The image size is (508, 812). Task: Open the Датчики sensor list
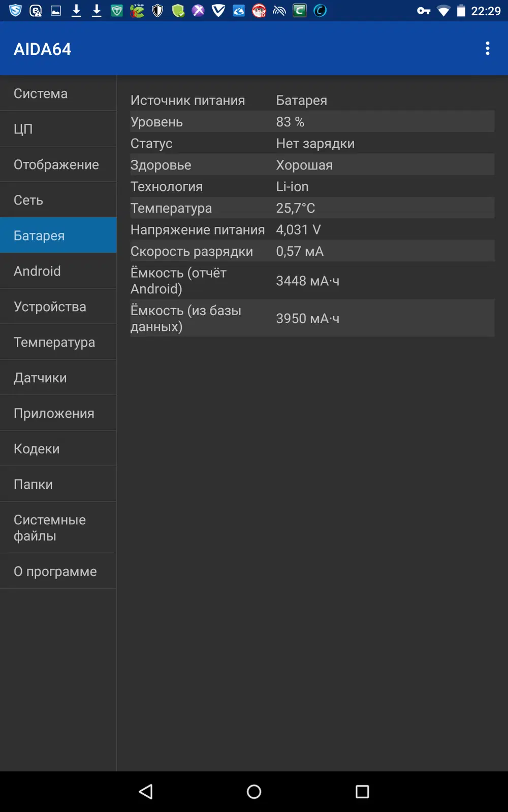(58, 378)
